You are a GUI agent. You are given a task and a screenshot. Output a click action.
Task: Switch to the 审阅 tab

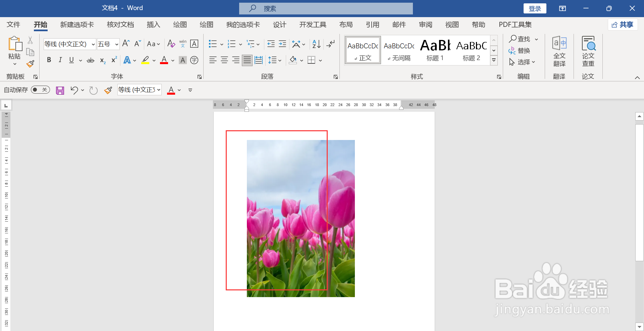point(425,25)
